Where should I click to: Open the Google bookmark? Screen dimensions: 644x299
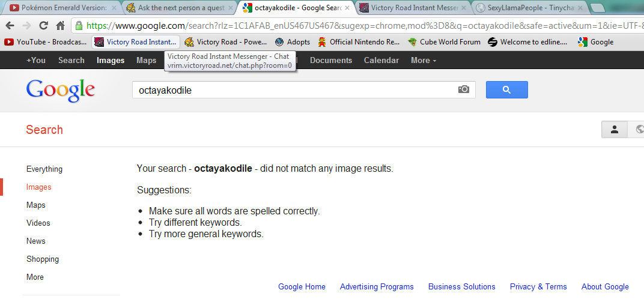pos(595,42)
